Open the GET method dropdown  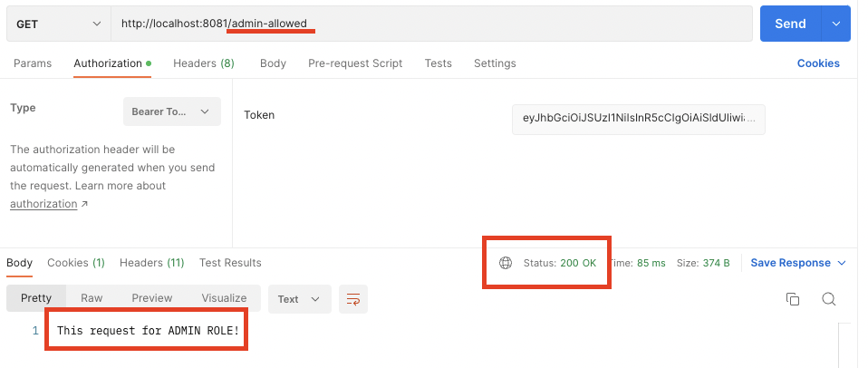58,24
